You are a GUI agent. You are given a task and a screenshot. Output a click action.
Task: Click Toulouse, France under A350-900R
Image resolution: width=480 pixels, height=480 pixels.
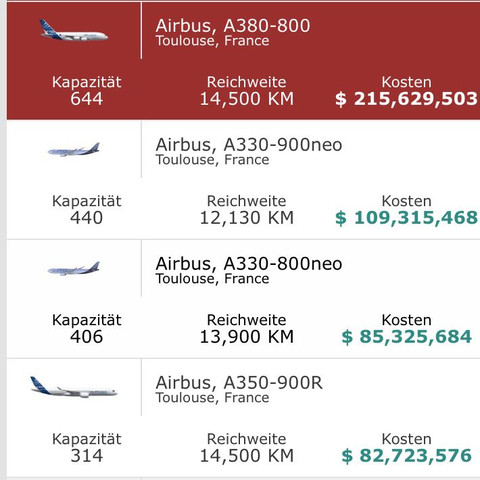pos(212,398)
